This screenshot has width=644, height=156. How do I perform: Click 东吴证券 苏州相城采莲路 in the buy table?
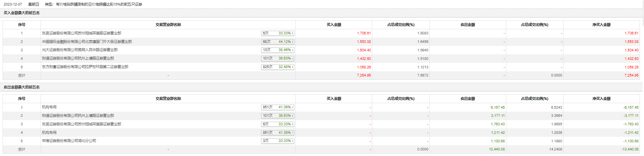tap(81, 33)
